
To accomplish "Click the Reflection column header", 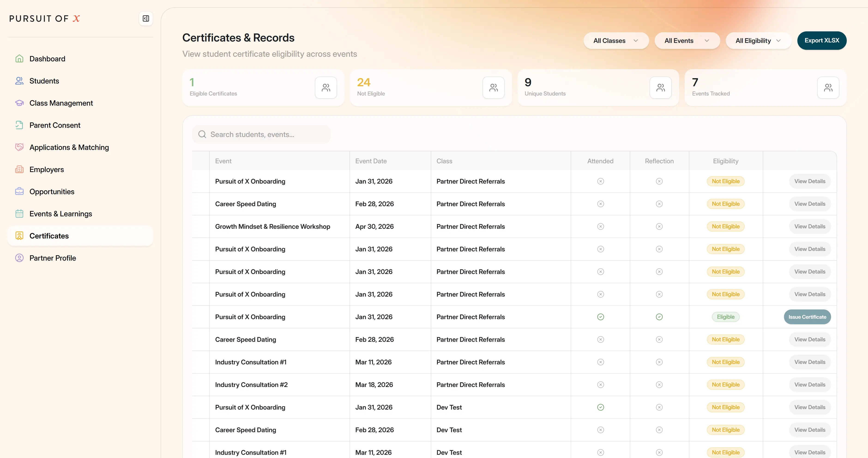I will 659,161.
